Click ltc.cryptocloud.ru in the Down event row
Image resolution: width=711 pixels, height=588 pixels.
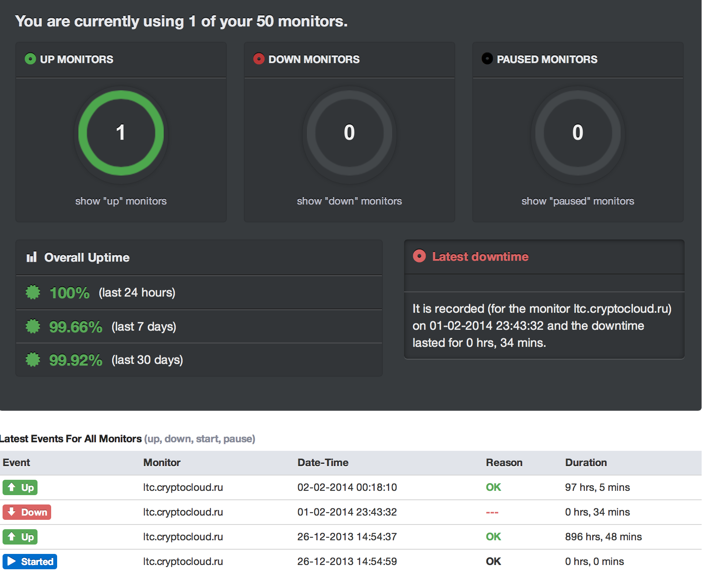183,512
